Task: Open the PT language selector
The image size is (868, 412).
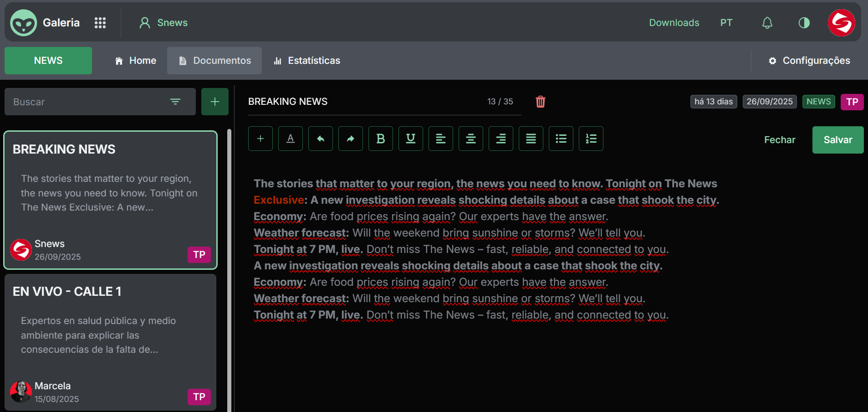Action: point(726,23)
